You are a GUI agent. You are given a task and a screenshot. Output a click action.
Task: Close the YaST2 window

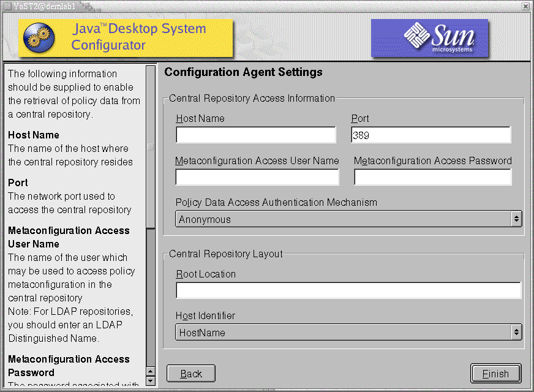tap(526, 6)
